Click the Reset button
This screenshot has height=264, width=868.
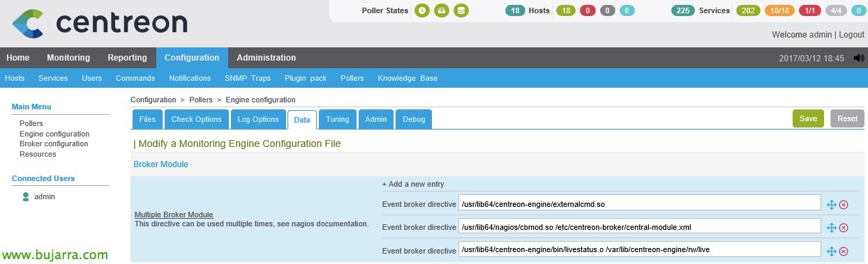848,118
